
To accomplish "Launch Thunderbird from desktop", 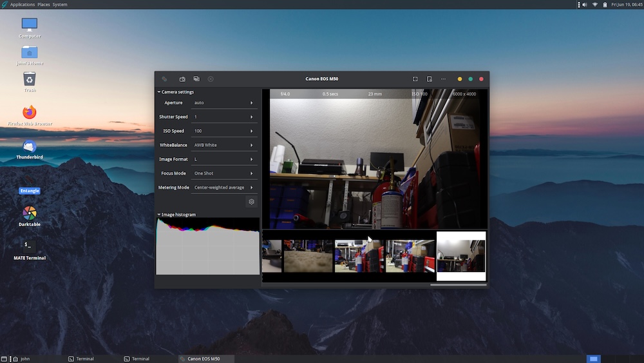I will tap(30, 149).
